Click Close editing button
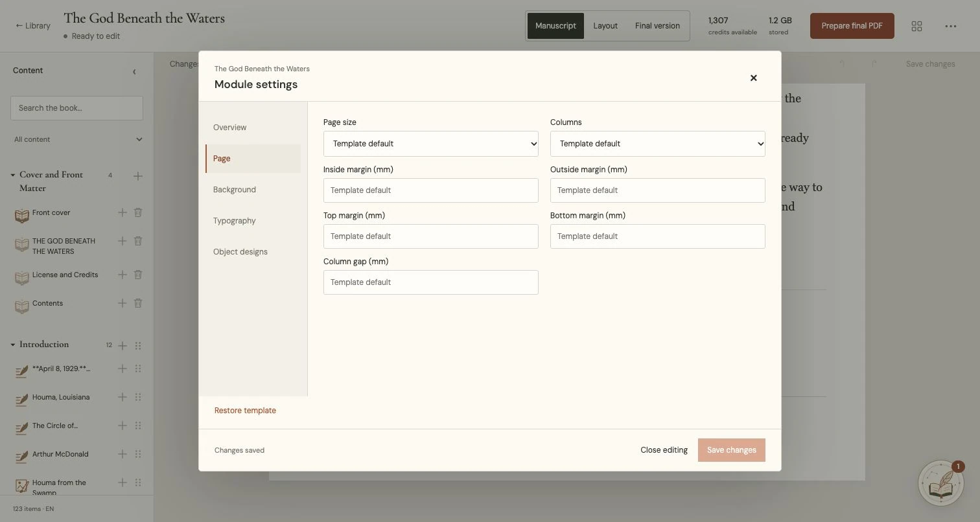980x522 pixels. (664, 450)
